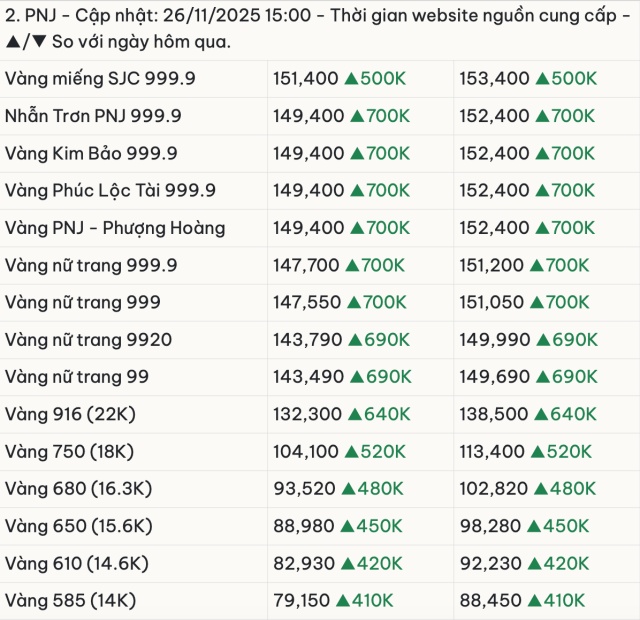Click the green triangle next to 88,450

535,601
